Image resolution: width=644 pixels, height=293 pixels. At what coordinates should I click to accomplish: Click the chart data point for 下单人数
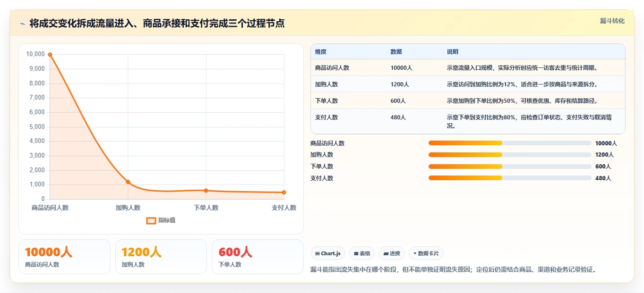(206, 191)
